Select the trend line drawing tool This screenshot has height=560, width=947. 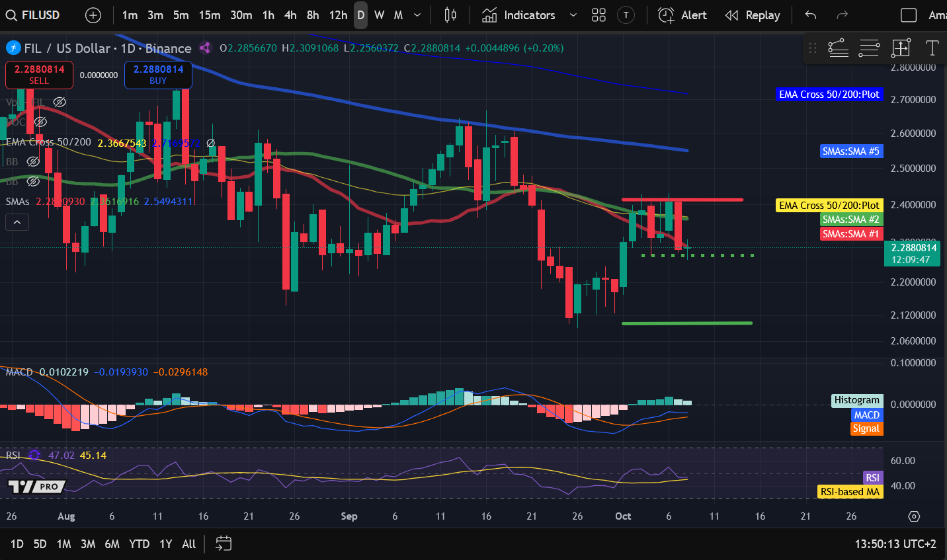838,48
